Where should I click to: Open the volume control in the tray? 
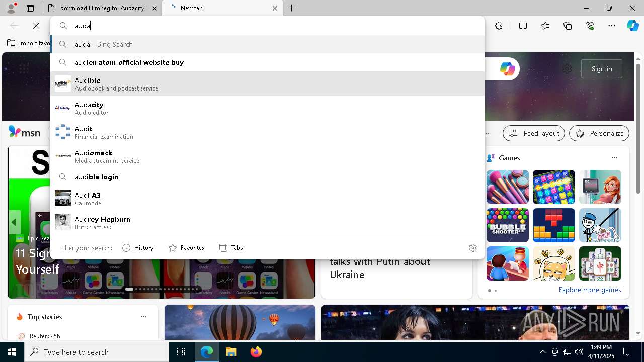[579, 352]
